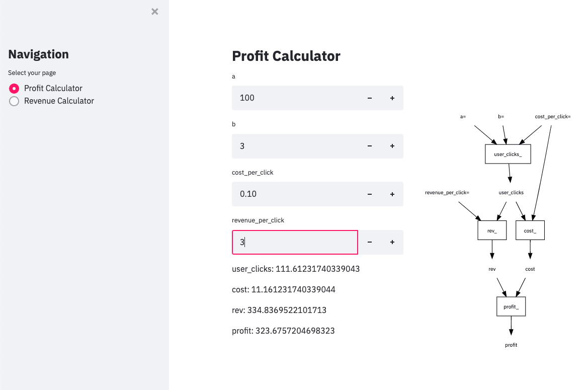Decrement the cost_per_click value
The width and height of the screenshot is (588, 390).
[x=370, y=194]
